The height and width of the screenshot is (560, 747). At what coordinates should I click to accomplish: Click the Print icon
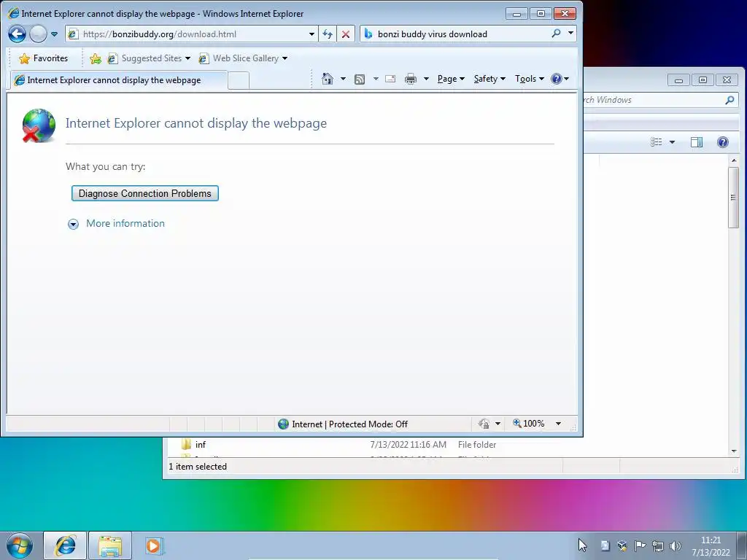tap(411, 79)
